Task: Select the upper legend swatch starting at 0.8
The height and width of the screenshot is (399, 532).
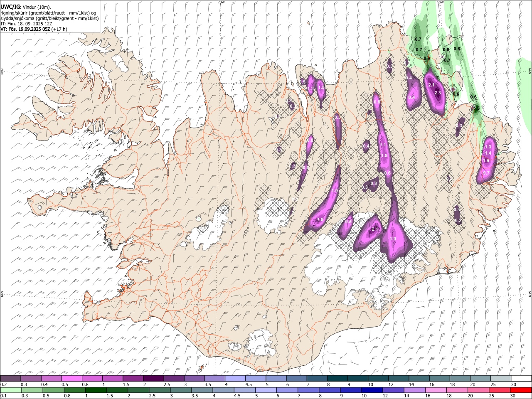Action: [x=92, y=378]
